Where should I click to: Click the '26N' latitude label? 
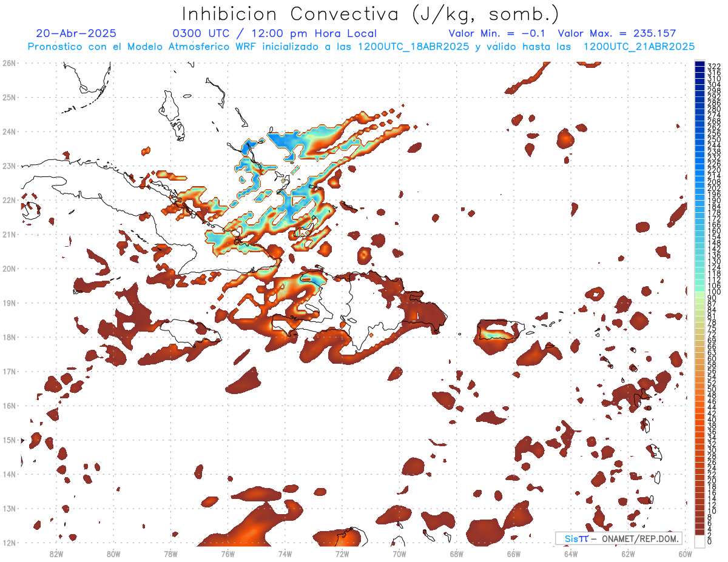9,63
